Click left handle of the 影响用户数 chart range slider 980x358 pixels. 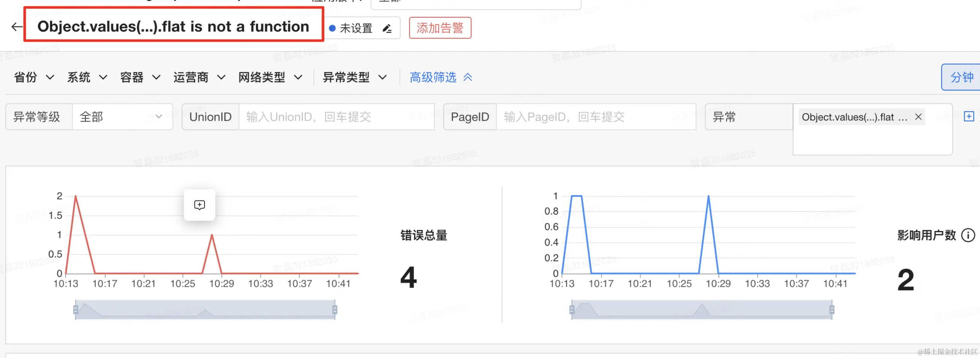(x=572, y=310)
